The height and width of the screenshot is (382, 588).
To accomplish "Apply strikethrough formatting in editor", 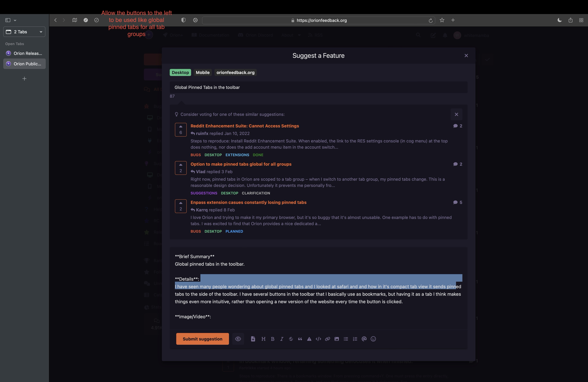I will [x=291, y=339].
